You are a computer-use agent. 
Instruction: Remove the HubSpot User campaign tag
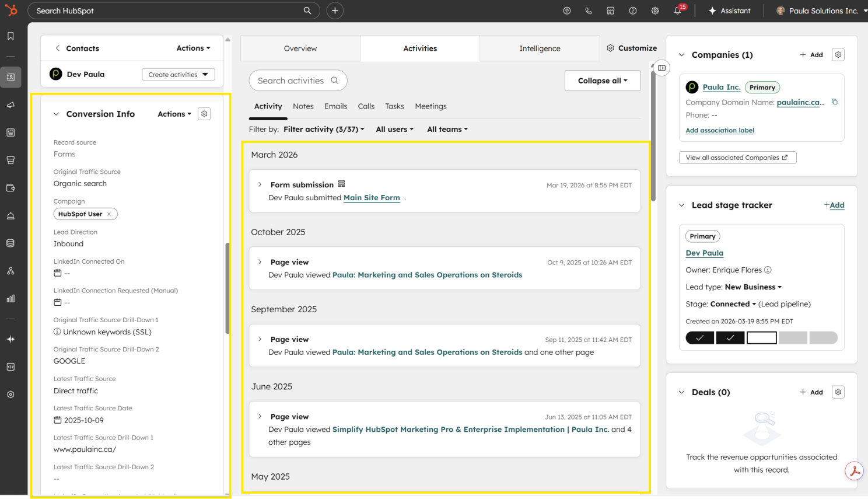(x=109, y=214)
